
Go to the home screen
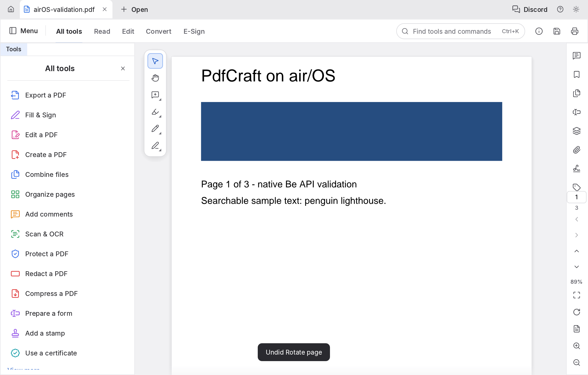point(11,9)
